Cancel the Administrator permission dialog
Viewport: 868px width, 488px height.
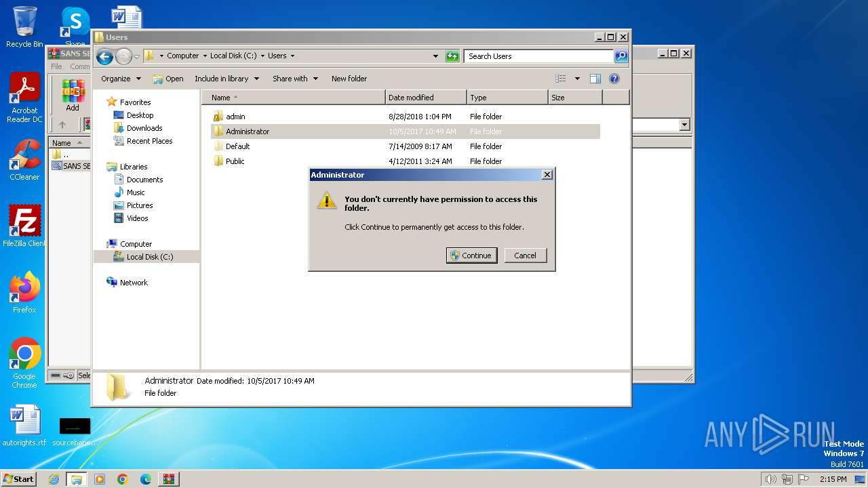point(526,256)
